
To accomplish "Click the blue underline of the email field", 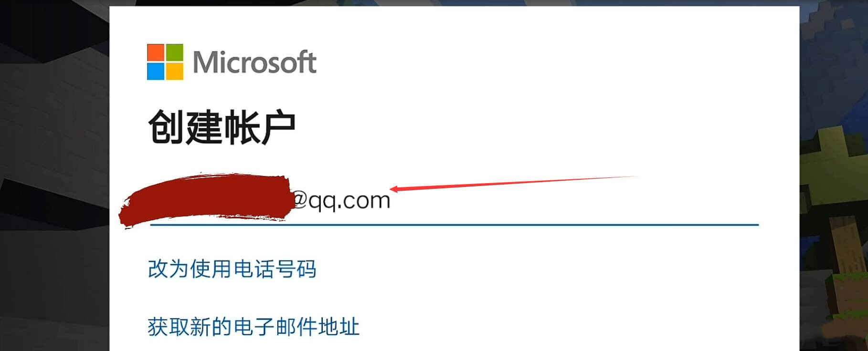I will click(454, 224).
